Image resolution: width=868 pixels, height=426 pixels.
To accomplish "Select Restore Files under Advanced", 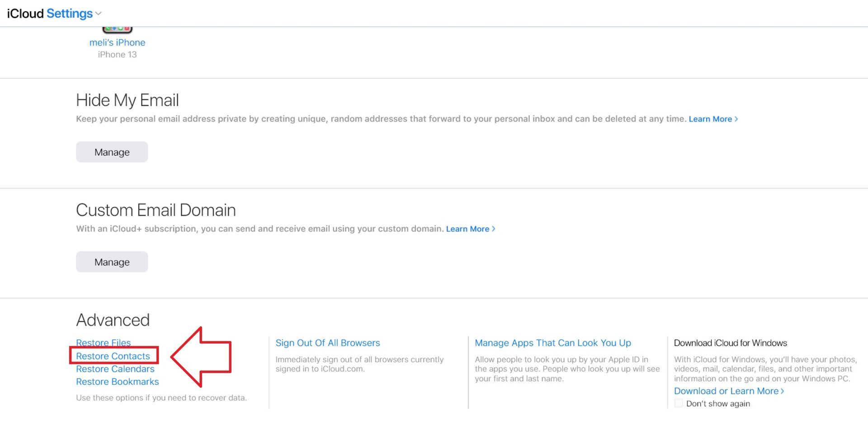I will click(x=103, y=343).
